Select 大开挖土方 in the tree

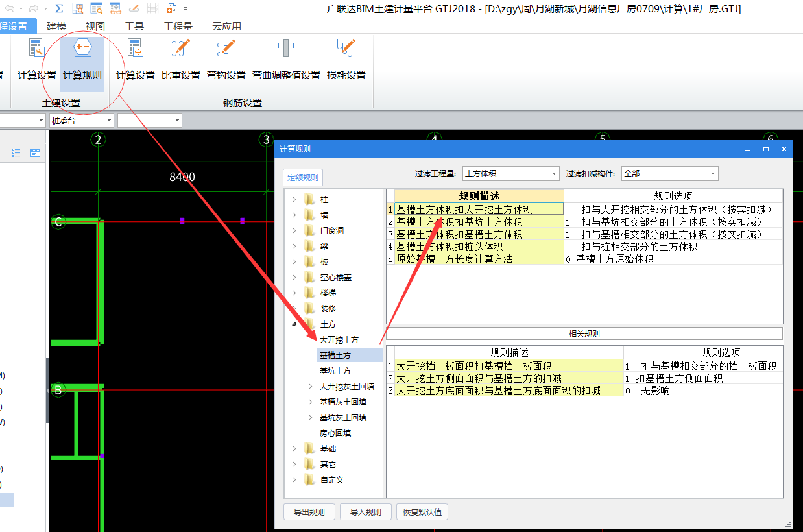point(339,339)
